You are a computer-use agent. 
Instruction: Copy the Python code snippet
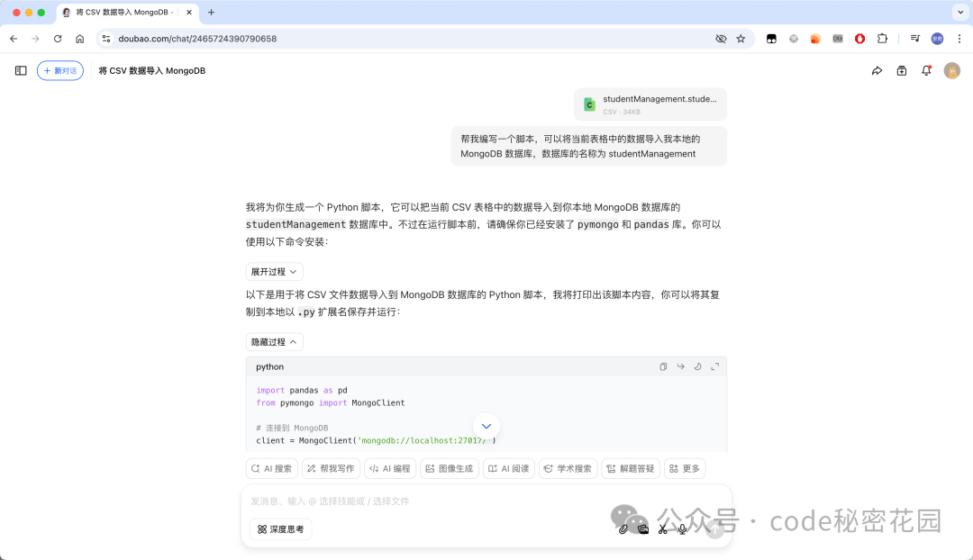coord(663,366)
